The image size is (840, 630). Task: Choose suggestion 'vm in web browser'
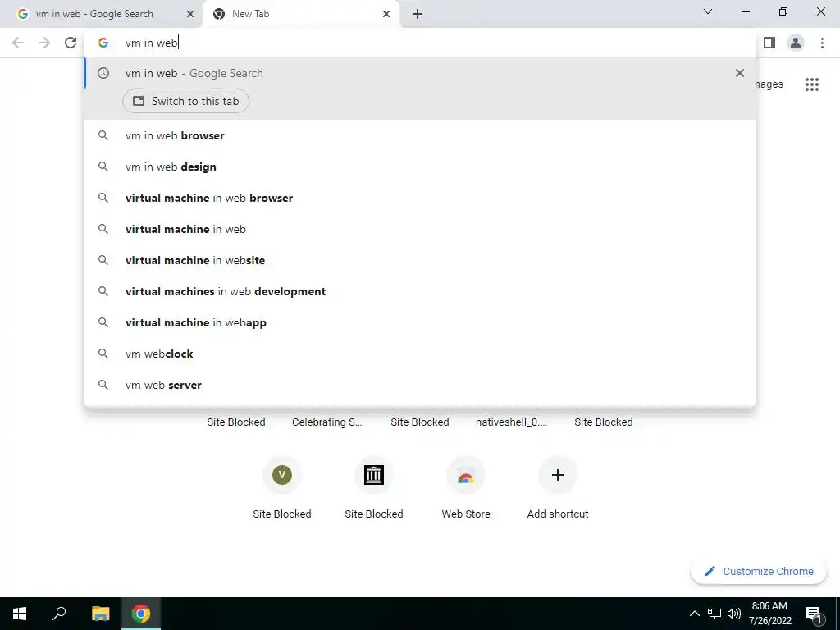[x=420, y=135]
